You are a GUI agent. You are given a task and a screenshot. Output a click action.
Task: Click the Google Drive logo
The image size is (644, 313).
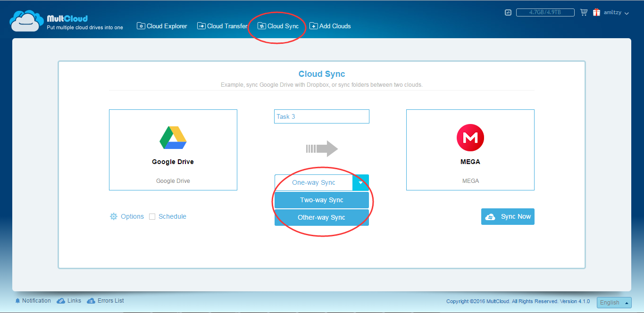173,138
